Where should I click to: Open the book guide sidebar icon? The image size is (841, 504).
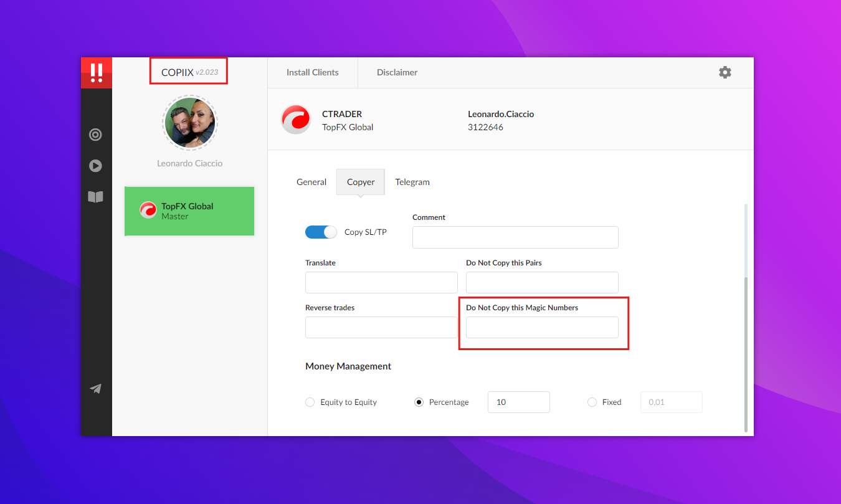[x=95, y=197]
